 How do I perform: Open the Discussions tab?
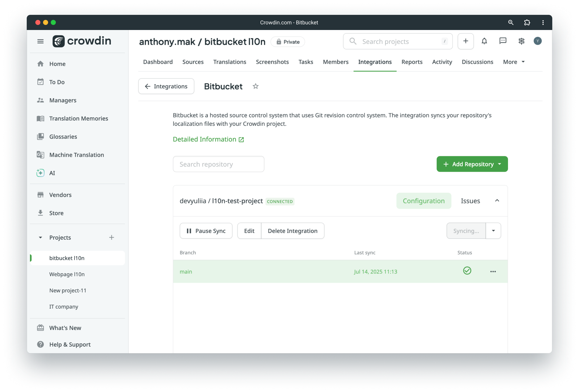[477, 62]
